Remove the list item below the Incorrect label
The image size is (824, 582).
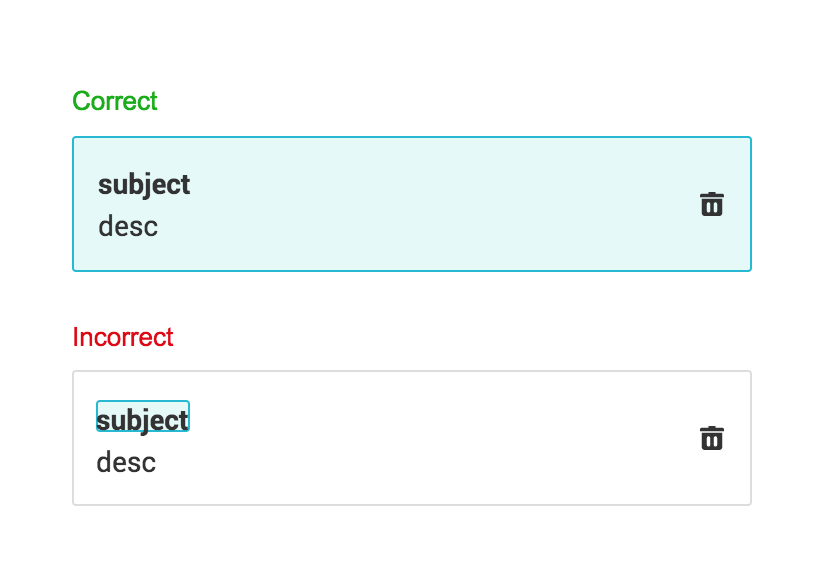coord(711,438)
